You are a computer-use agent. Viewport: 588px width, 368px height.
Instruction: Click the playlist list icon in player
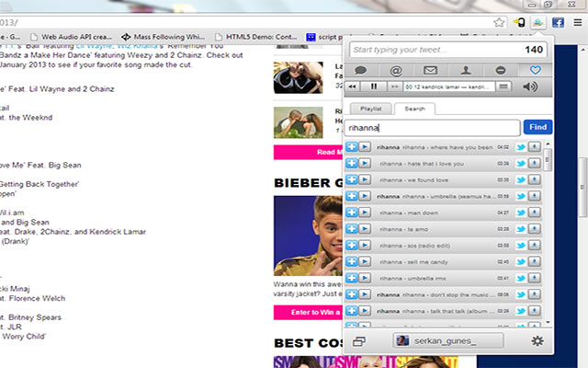tap(503, 86)
